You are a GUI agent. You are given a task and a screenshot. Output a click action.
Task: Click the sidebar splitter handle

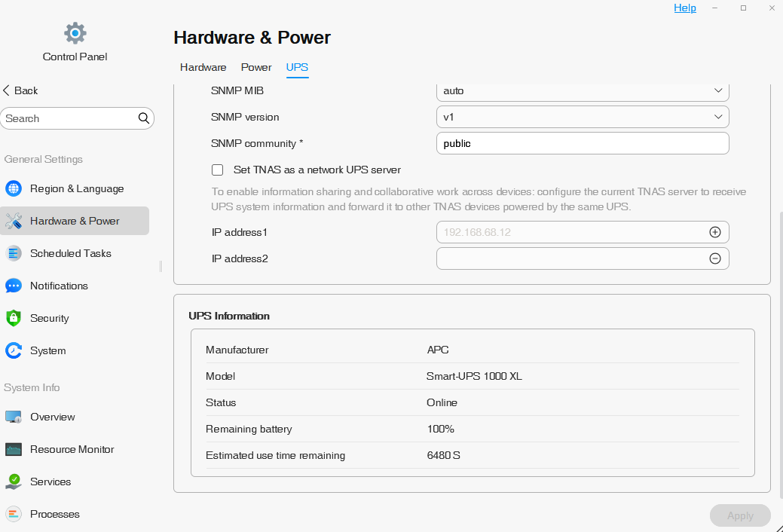tap(161, 266)
